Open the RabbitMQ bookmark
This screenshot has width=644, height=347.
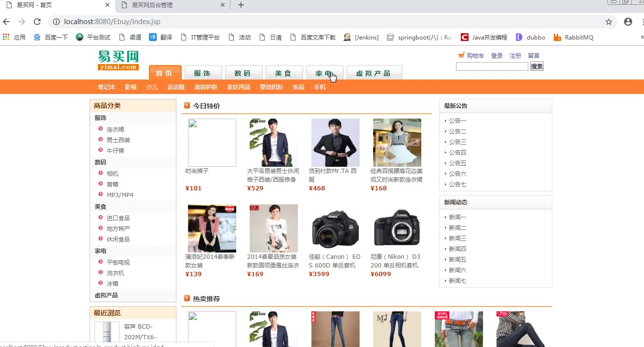(574, 37)
